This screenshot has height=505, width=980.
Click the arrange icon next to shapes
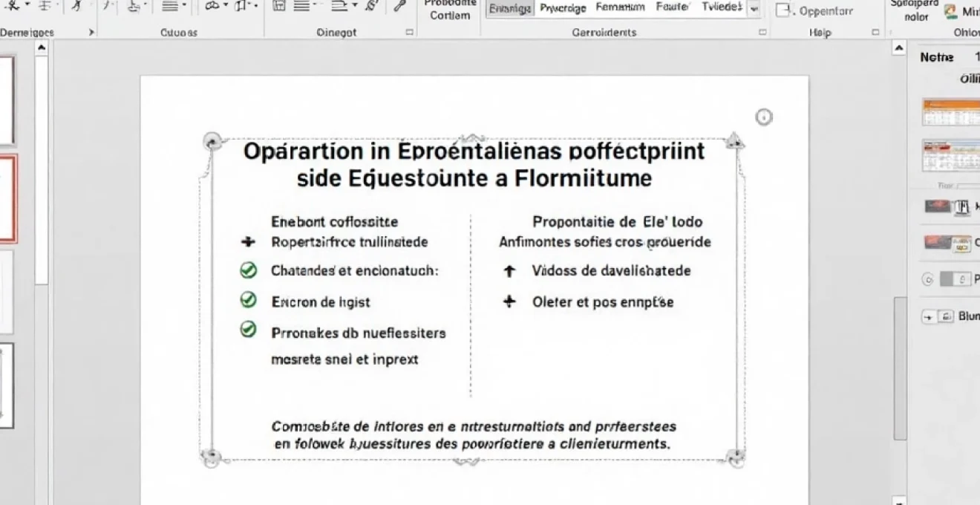(x=242, y=6)
